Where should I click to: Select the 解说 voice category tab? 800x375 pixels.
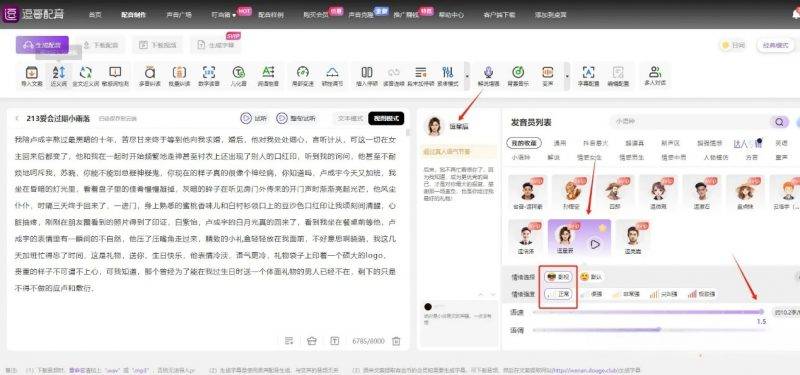coord(553,158)
